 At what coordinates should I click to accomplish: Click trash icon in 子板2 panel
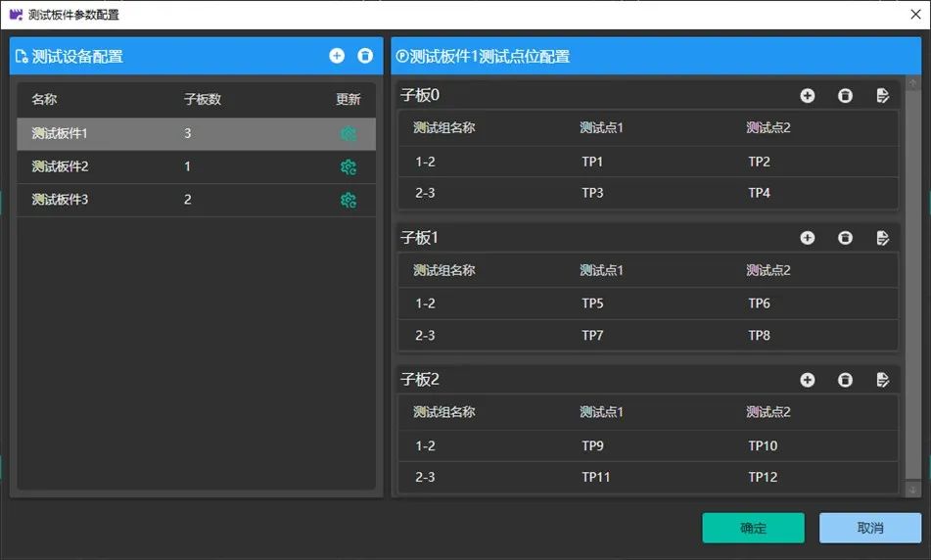tap(845, 380)
